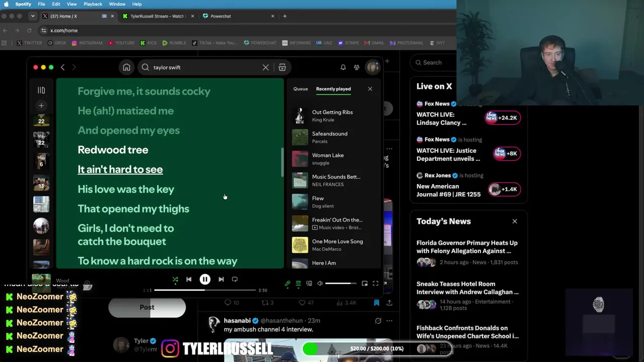Close the Spotify queue panel
Viewport: 644px width, 362px height.
click(x=370, y=89)
